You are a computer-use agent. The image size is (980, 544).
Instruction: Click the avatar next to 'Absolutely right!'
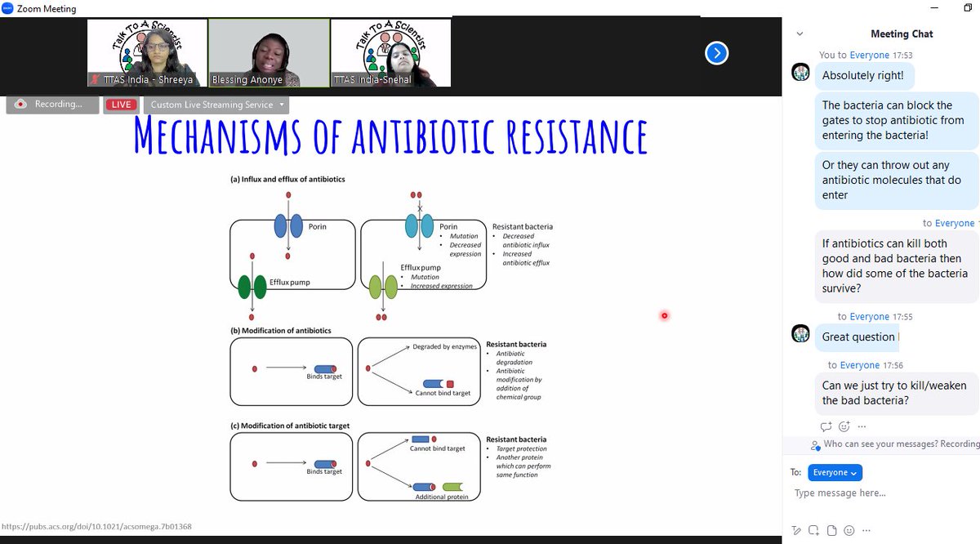[x=800, y=72]
